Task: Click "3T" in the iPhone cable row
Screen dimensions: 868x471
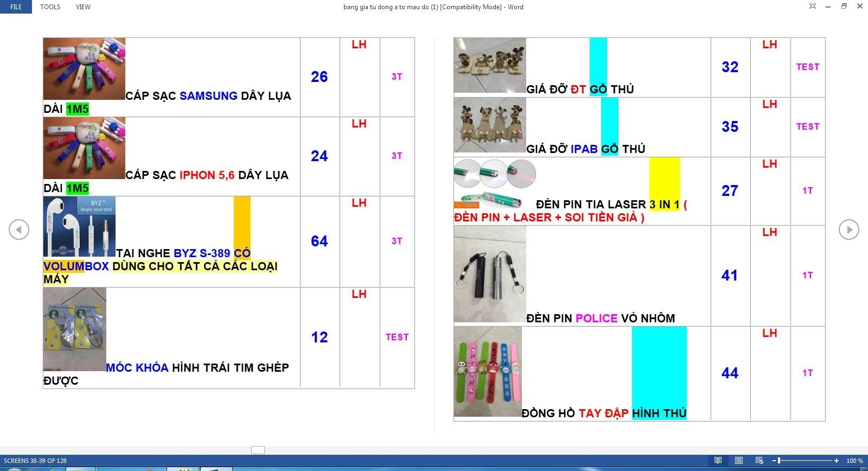Action: coord(397,156)
